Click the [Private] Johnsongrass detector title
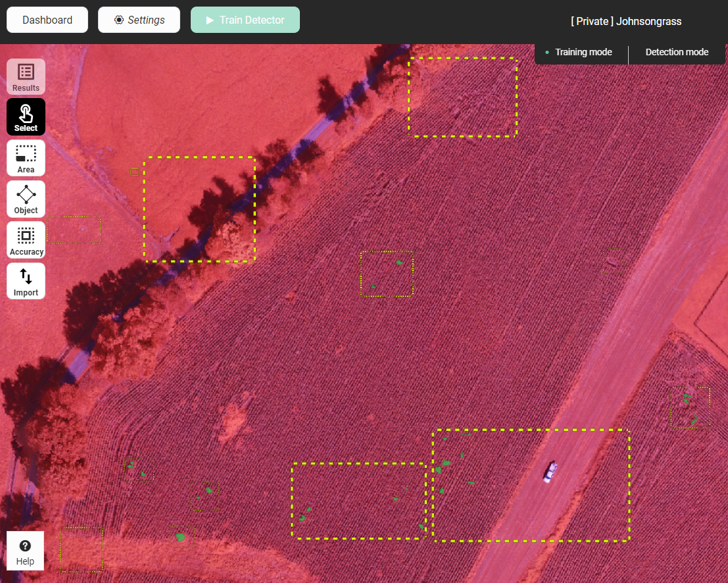The image size is (728, 583). [625, 22]
